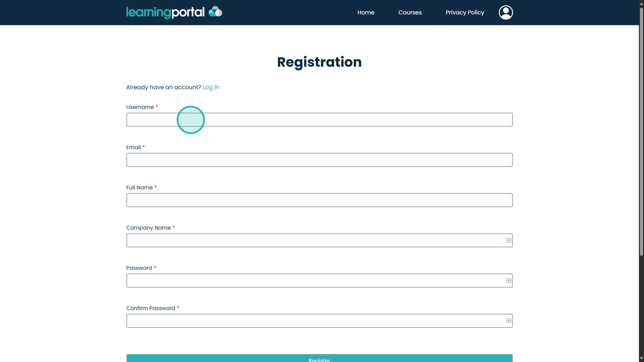The image size is (644, 362).
Task: Submit form with Register button
Action: tap(320, 358)
